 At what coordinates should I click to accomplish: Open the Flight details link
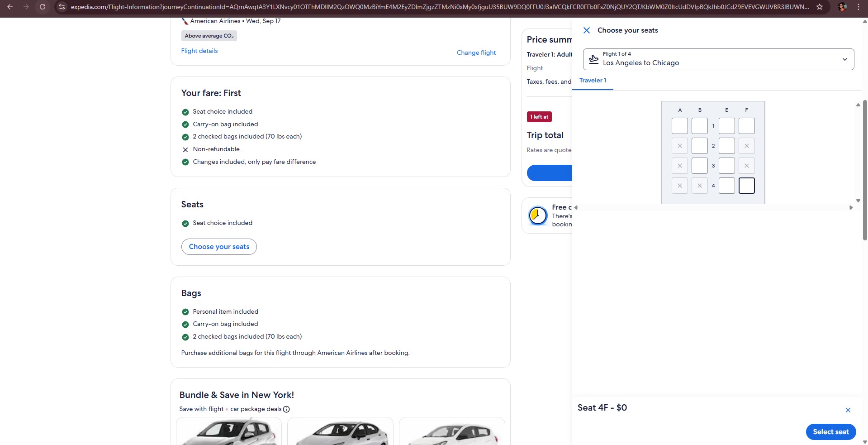199,51
